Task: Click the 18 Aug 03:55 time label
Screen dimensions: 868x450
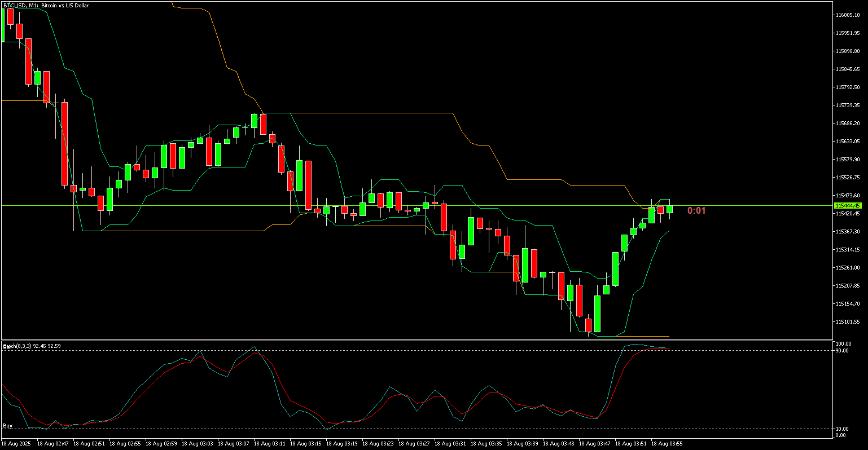Action: [667, 444]
